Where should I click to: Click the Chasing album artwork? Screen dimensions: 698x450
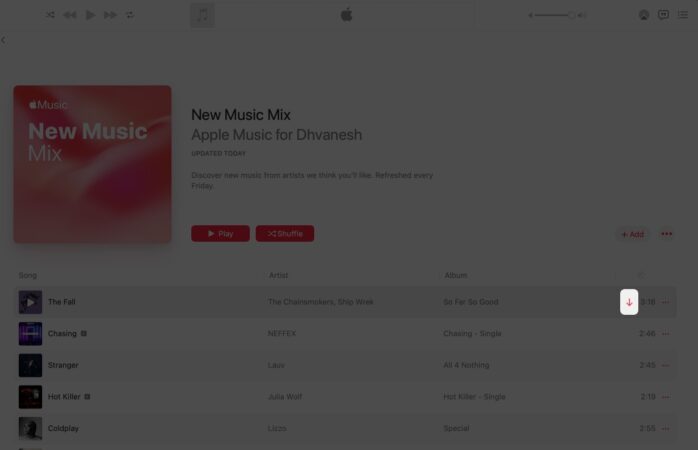(x=30, y=334)
